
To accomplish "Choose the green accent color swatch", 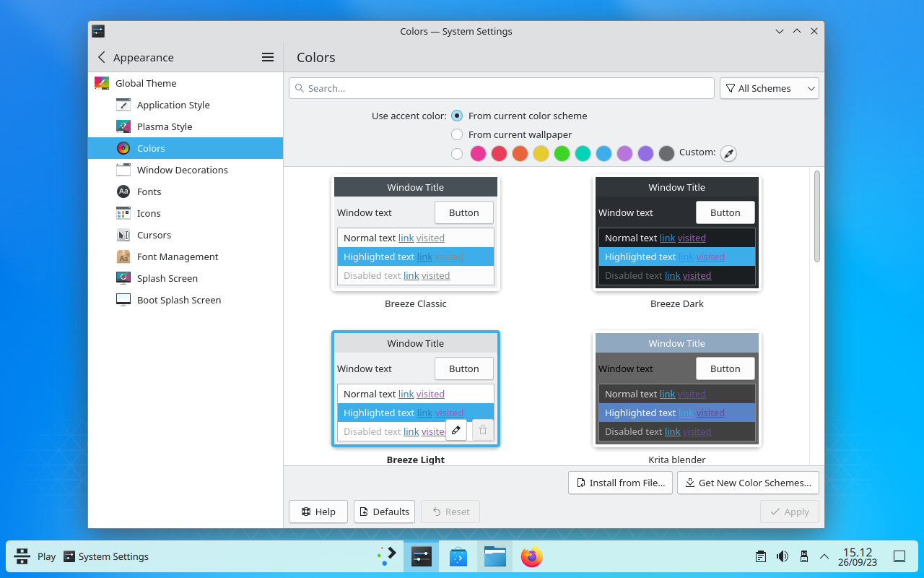I will click(x=562, y=153).
